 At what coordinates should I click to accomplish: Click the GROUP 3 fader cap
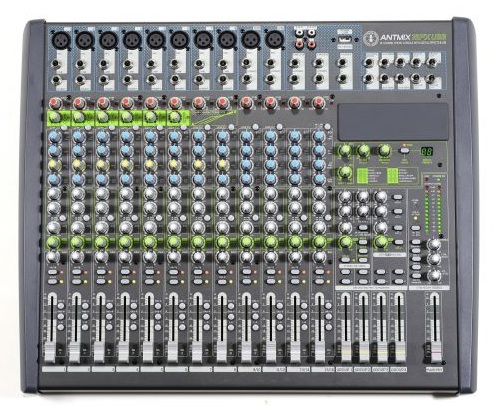[382, 352]
